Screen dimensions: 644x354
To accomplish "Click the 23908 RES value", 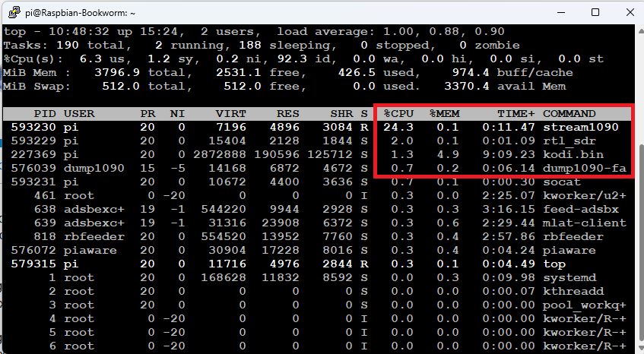I will 281,223.
